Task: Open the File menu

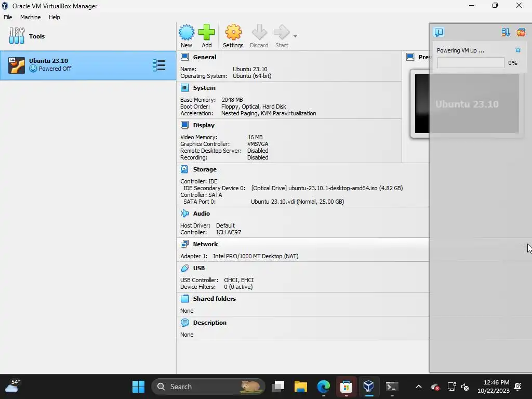Action: pyautogui.click(x=8, y=17)
